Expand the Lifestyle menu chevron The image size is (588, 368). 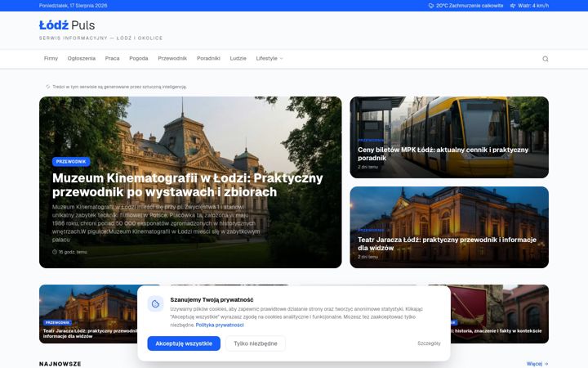pyautogui.click(x=282, y=59)
